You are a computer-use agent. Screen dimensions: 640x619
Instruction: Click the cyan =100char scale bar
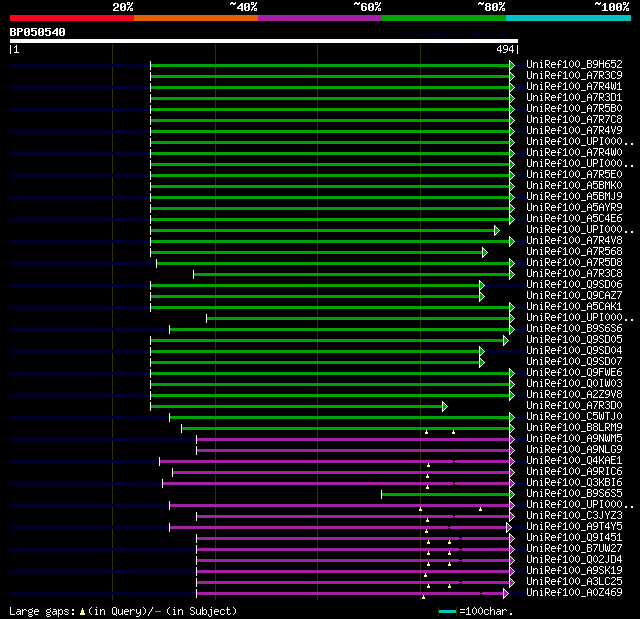point(447,611)
